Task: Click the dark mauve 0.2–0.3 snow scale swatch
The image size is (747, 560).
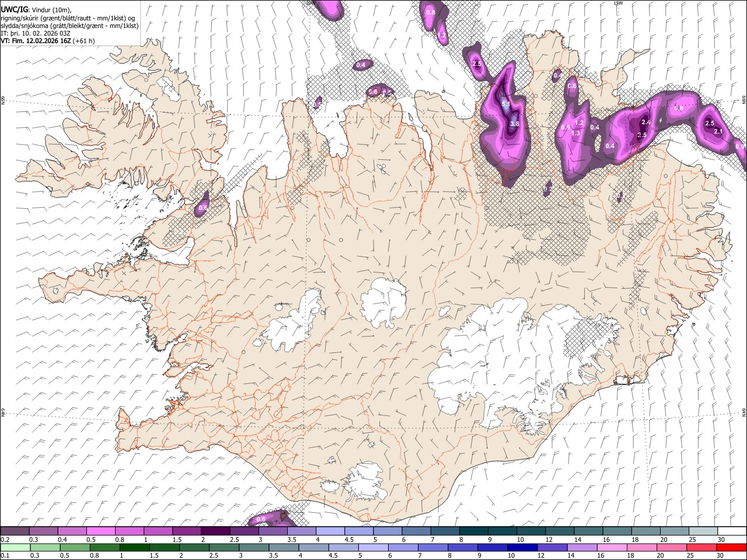Action: (x=15, y=531)
